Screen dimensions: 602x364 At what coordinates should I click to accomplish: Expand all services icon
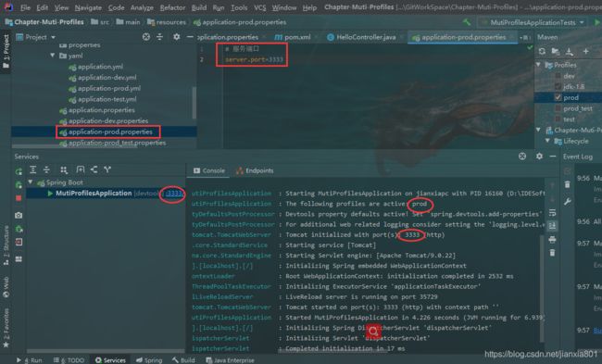click(33, 169)
